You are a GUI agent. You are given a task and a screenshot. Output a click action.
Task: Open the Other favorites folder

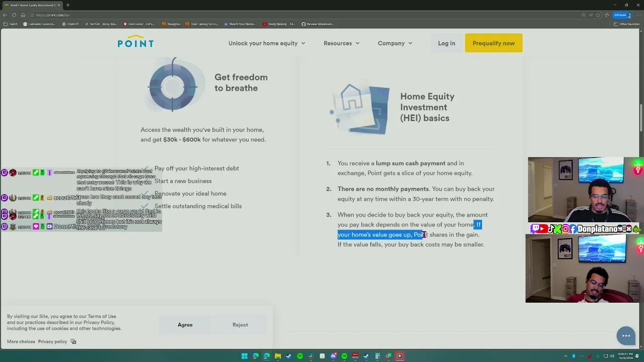tap(626, 24)
